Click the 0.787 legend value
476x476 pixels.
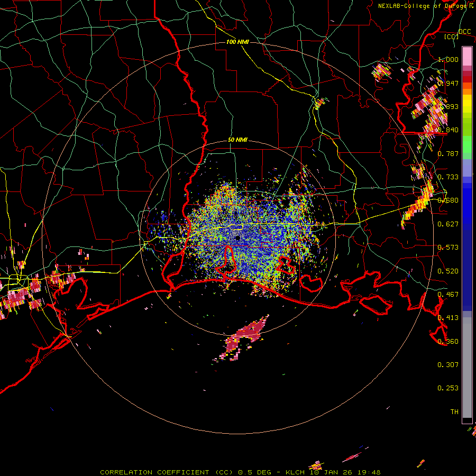[x=448, y=153]
